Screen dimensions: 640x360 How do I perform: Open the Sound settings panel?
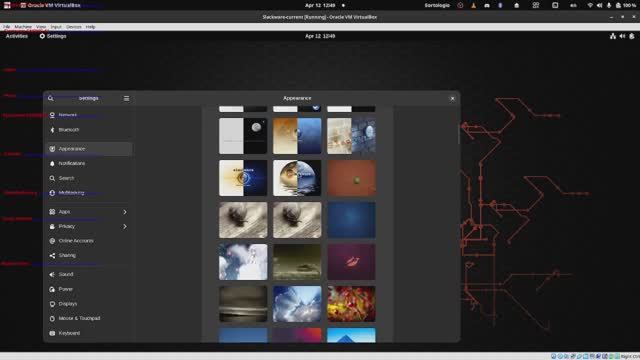89,274
